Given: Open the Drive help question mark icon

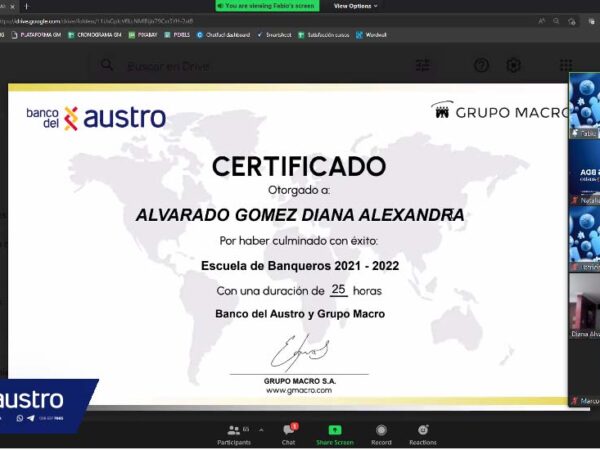Looking at the screenshot, I should [481, 65].
